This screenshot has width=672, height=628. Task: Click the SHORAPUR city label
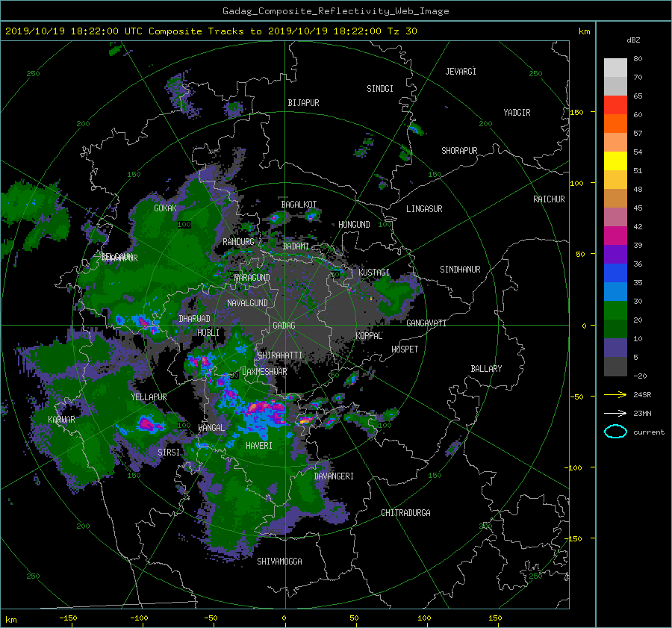coord(459,151)
